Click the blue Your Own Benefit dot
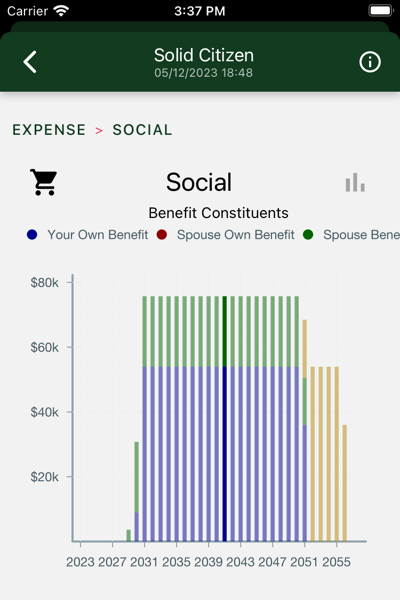Image resolution: width=400 pixels, height=600 pixels. (x=32, y=235)
